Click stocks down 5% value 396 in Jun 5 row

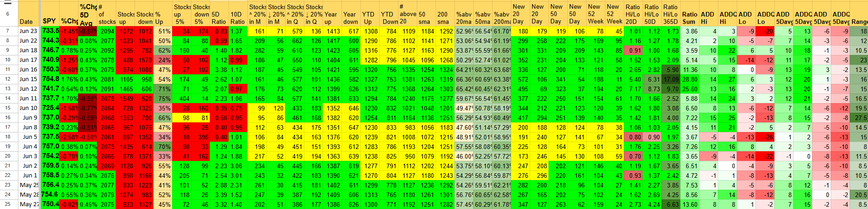click(201, 137)
